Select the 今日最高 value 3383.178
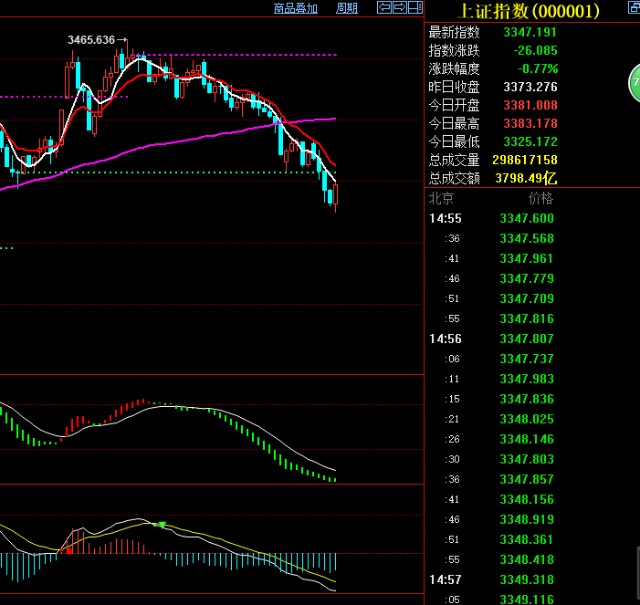The width and height of the screenshot is (640, 605). pyautogui.click(x=529, y=124)
